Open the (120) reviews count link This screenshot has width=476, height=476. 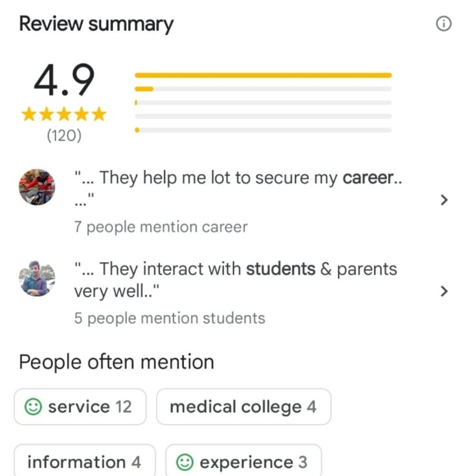point(64,136)
